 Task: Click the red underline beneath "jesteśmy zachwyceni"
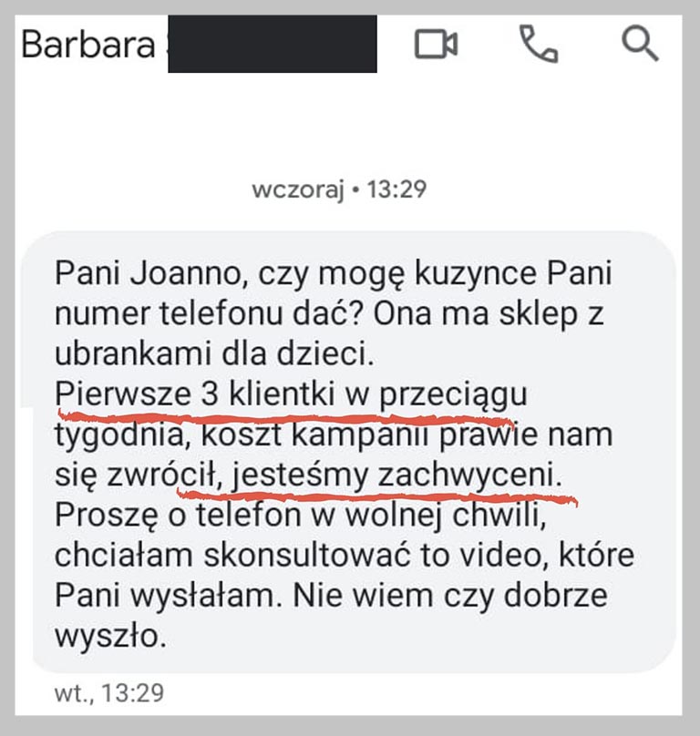tap(377, 496)
